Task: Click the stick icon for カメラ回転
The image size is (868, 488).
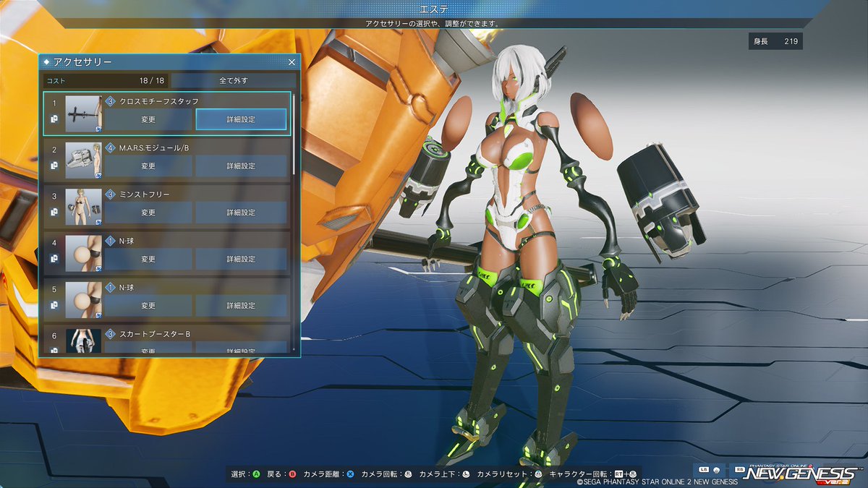Action: pyautogui.click(x=408, y=474)
